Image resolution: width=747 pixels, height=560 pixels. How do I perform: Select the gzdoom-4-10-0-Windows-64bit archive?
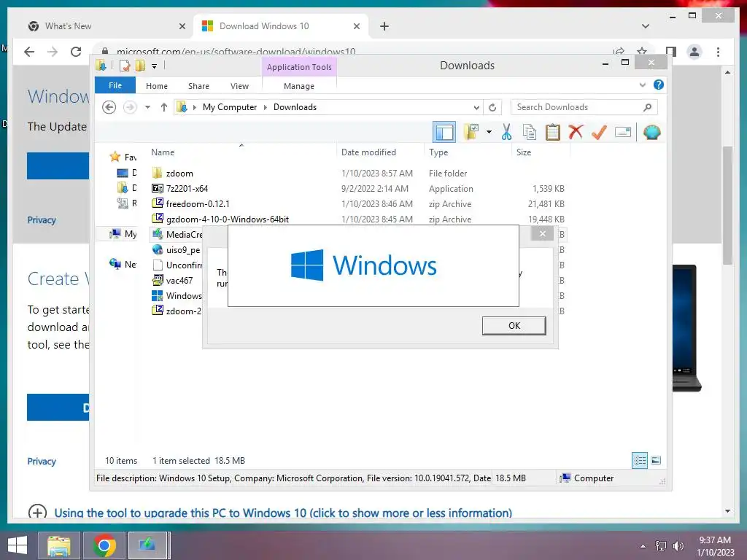click(358, 219)
